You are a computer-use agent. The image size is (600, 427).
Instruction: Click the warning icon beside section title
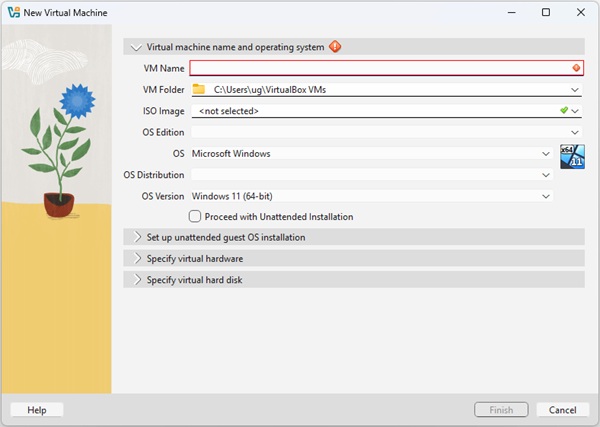335,46
